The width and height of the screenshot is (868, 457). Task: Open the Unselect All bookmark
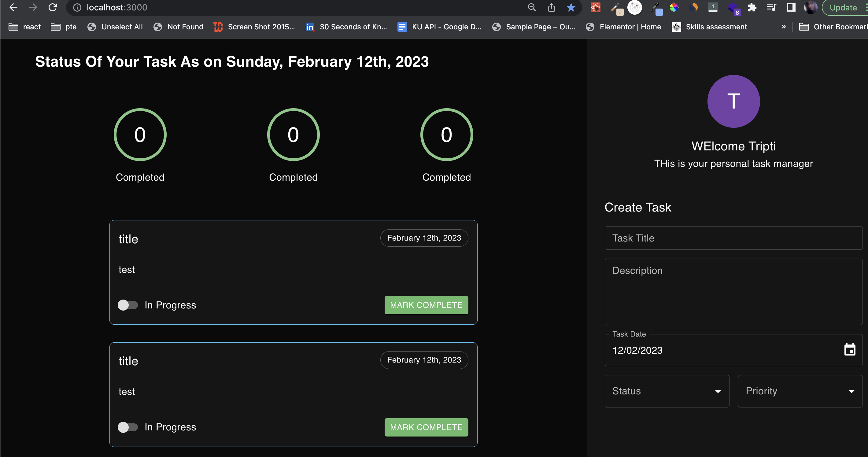click(115, 27)
